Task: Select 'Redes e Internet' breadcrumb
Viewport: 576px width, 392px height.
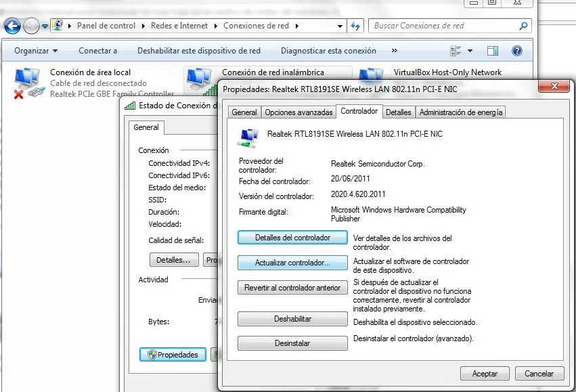Action: 179,26
